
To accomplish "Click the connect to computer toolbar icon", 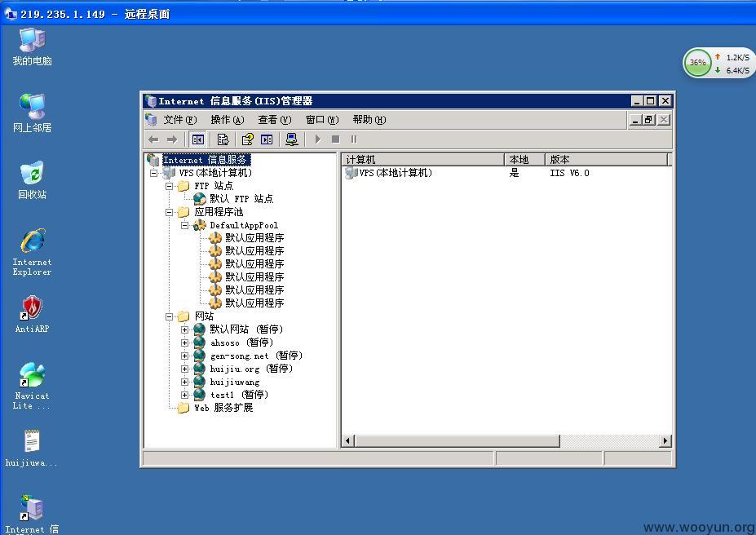I will click(292, 139).
